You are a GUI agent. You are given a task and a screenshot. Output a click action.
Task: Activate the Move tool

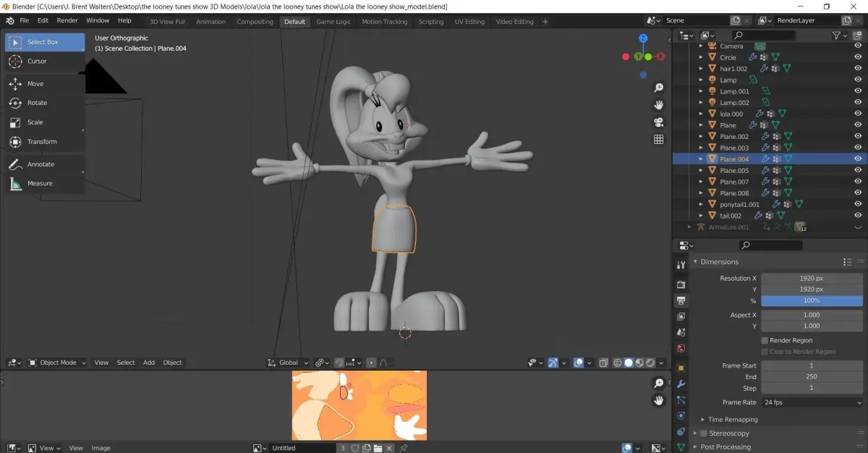pyautogui.click(x=45, y=84)
